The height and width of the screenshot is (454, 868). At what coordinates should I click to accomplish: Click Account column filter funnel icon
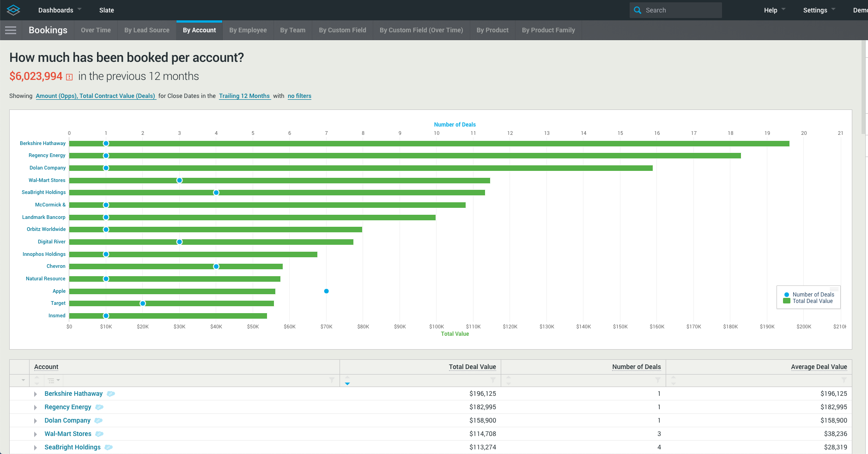[332, 380]
